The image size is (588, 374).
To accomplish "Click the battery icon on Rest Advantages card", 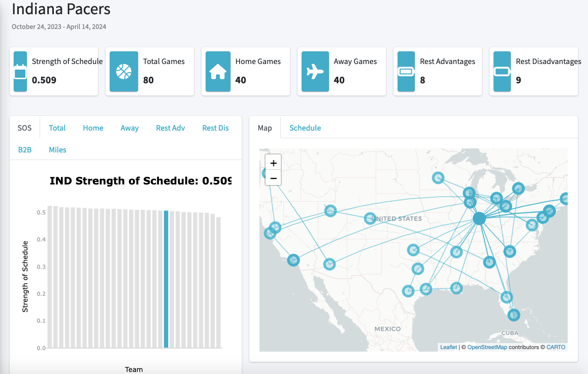I will (x=406, y=71).
